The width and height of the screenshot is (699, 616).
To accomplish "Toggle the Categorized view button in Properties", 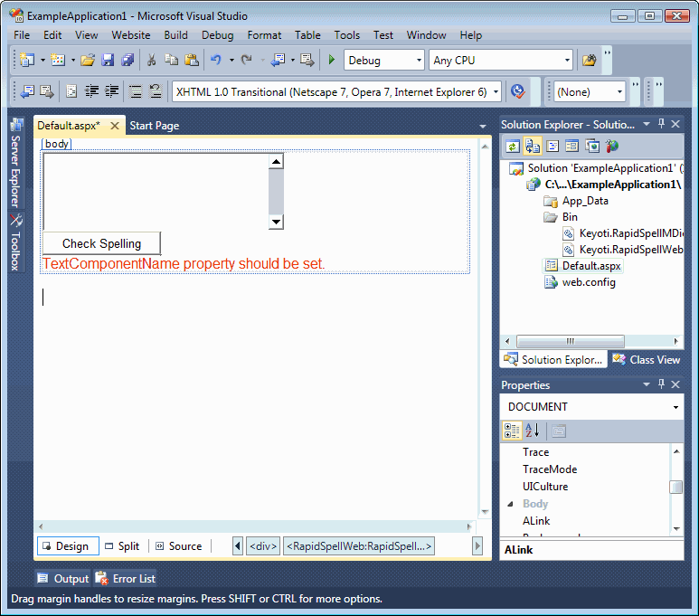I will [x=511, y=431].
